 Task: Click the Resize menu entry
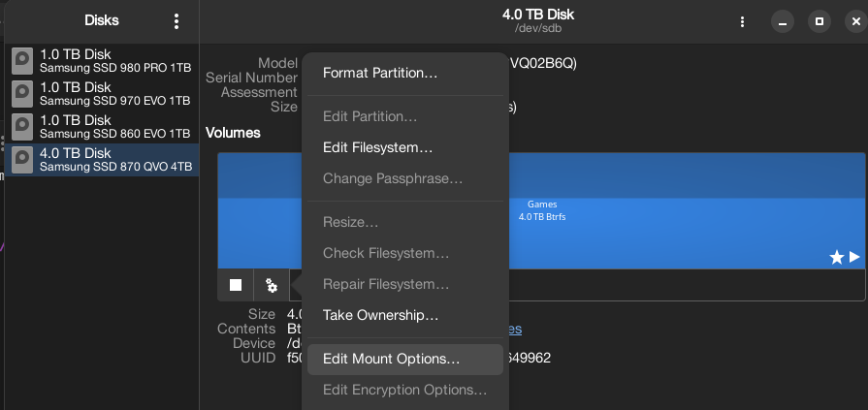point(350,222)
